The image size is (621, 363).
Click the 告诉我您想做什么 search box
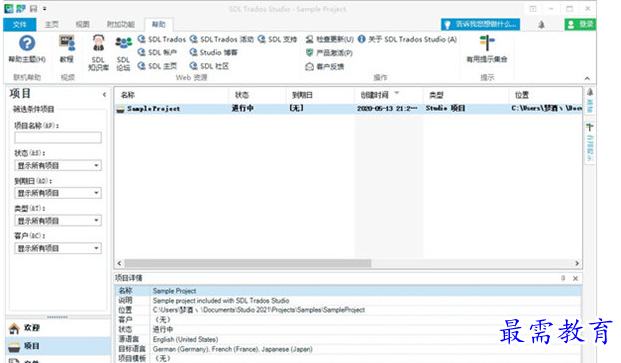pos(480,25)
